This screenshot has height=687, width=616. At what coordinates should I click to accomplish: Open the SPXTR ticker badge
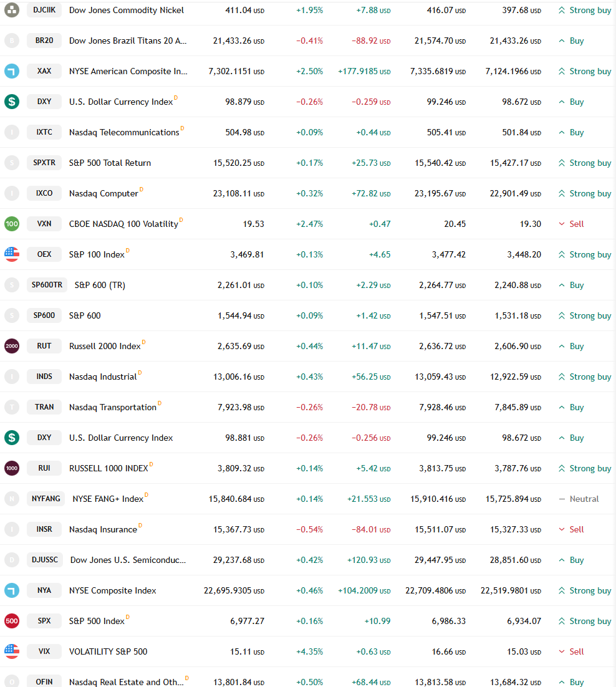point(44,163)
